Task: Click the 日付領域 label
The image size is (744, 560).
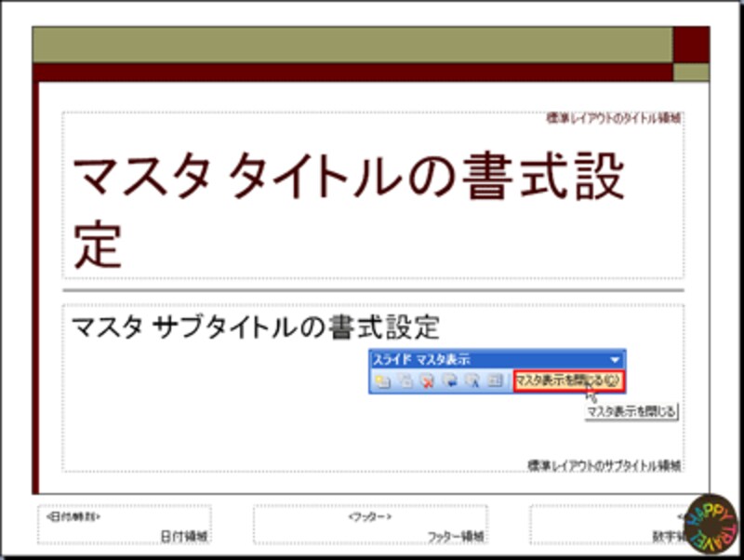Action: click(x=184, y=536)
